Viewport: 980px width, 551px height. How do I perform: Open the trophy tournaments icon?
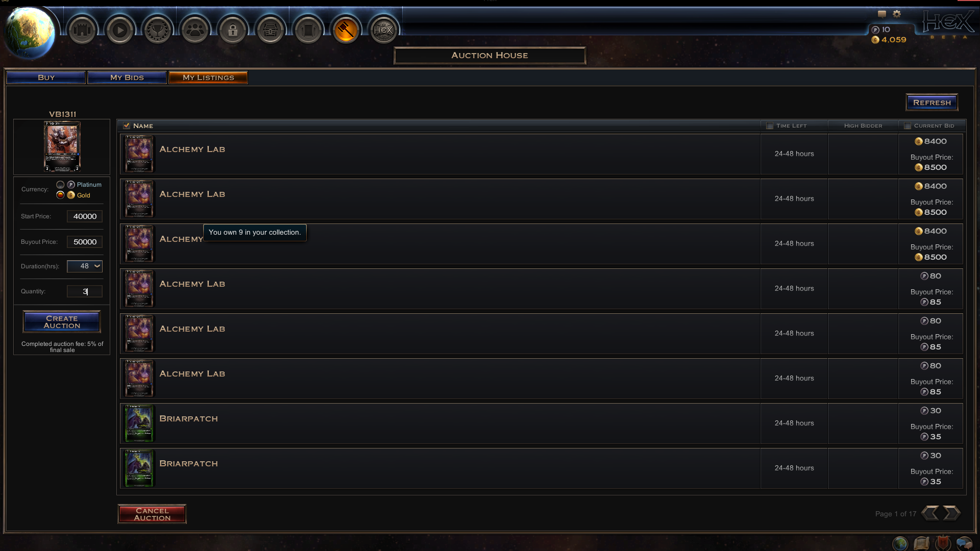[158, 31]
